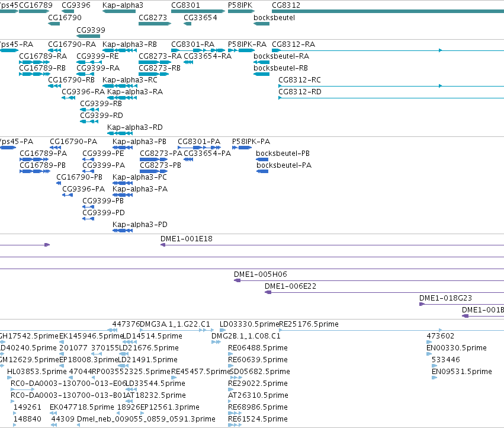
Task: Select the Kap-alpha3-RC transcript label
Action: pyautogui.click(x=130, y=80)
